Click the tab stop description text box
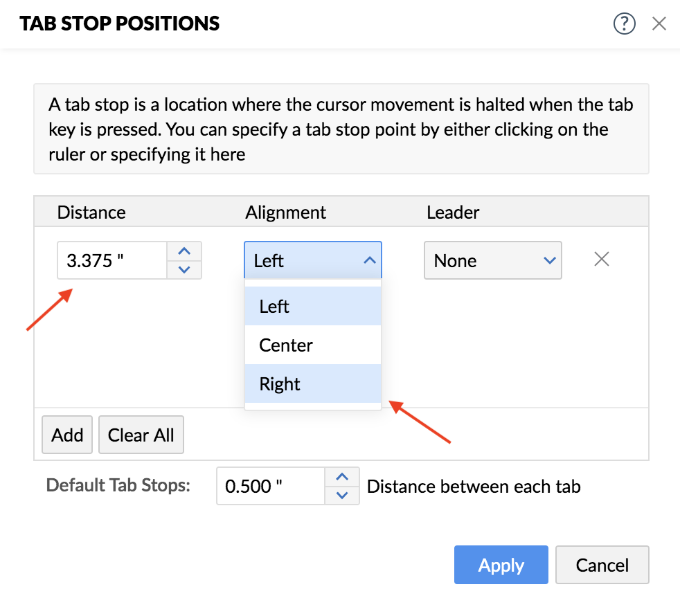Image resolution: width=680 pixels, height=616 pixels. 341,129
